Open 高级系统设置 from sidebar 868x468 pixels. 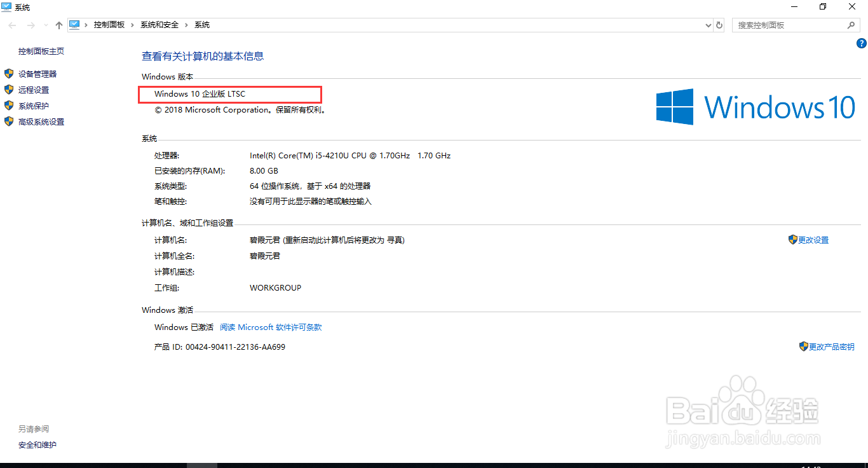click(41, 122)
